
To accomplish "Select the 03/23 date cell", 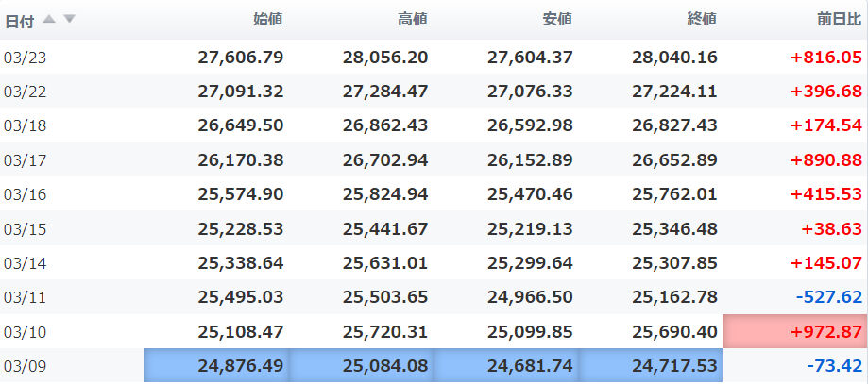I will pos(25,58).
